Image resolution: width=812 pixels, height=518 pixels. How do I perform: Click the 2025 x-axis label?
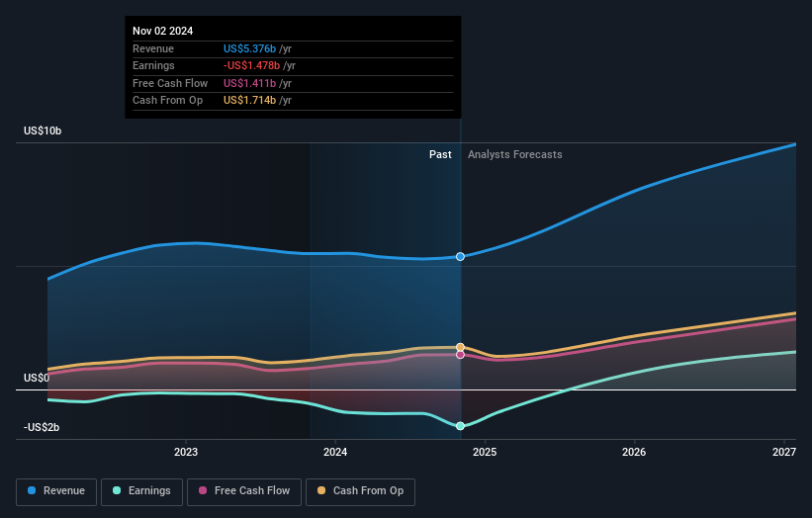(x=485, y=453)
